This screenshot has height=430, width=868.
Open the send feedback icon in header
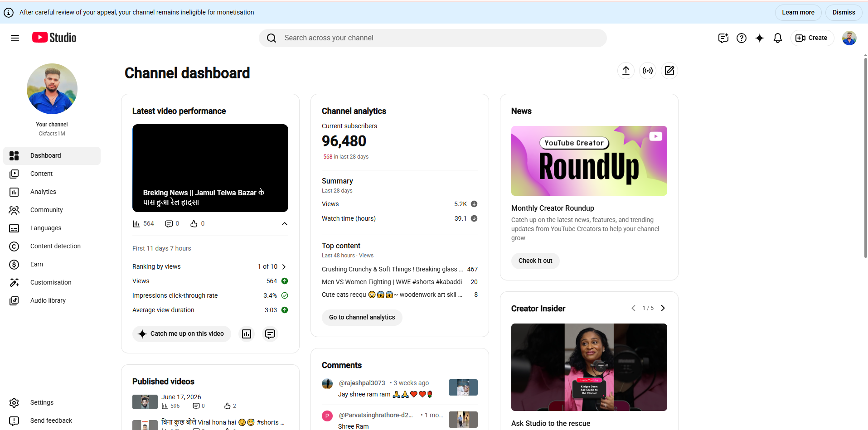point(723,38)
